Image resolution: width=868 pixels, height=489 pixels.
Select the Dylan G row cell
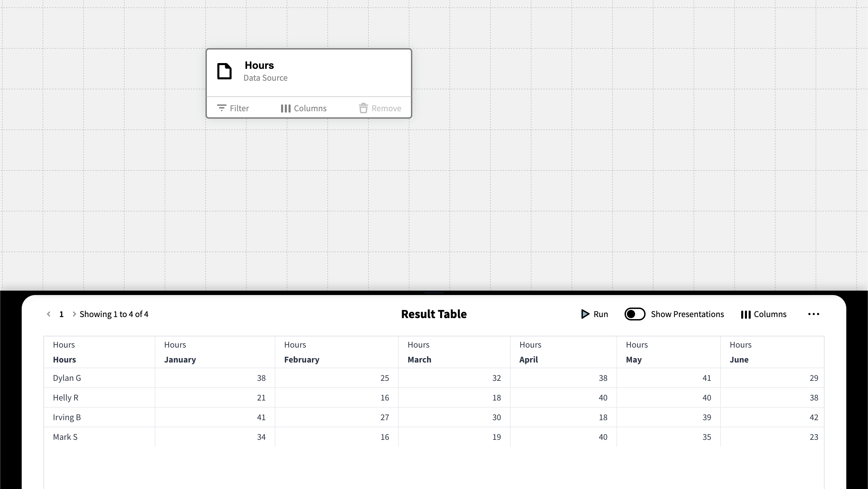pos(67,378)
